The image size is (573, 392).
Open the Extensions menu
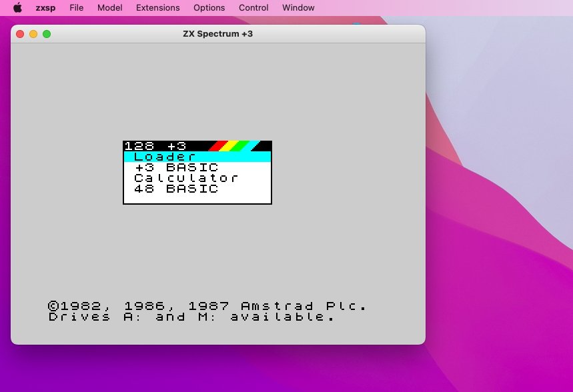[158, 8]
